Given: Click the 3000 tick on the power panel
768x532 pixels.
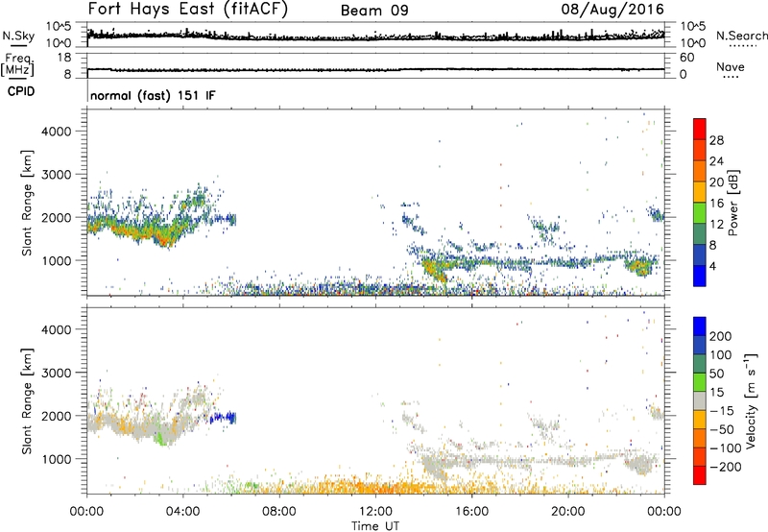Looking at the screenshot, I should coord(57,175).
